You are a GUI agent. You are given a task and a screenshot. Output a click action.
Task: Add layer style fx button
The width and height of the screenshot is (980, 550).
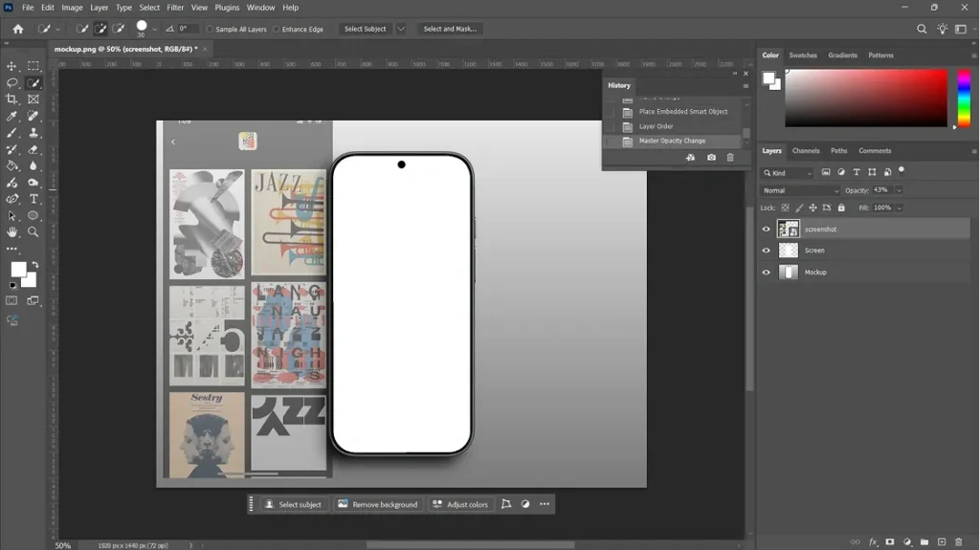[873, 542]
